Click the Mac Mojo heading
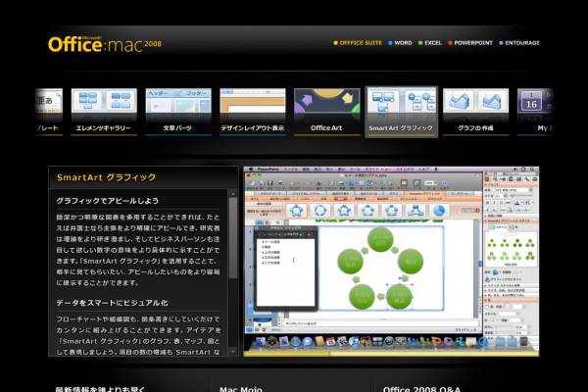 (x=241, y=389)
